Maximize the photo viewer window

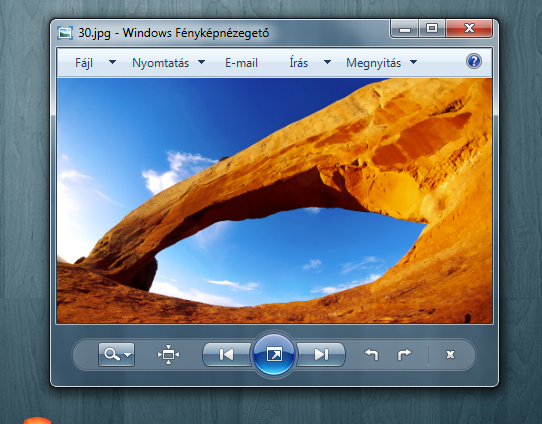432,28
